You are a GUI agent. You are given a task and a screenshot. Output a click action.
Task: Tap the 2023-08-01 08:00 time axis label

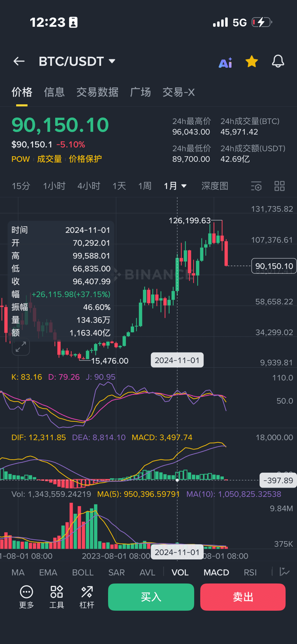tap(116, 556)
